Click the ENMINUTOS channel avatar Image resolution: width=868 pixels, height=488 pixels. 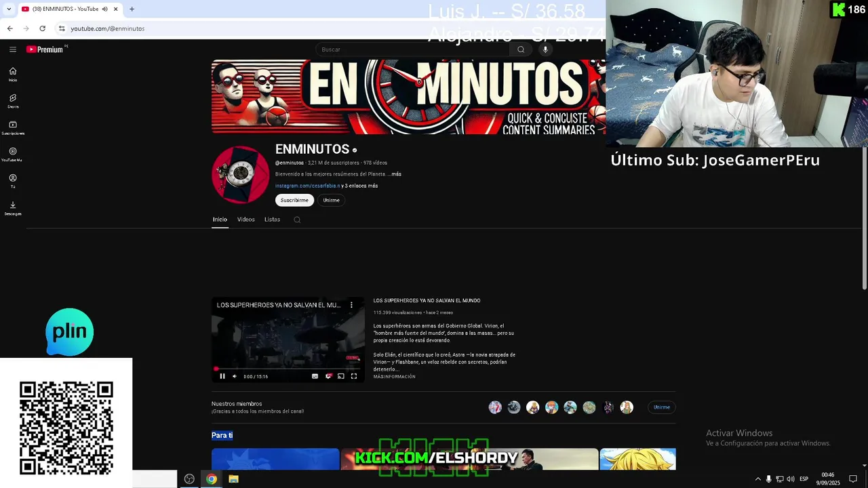pos(241,174)
